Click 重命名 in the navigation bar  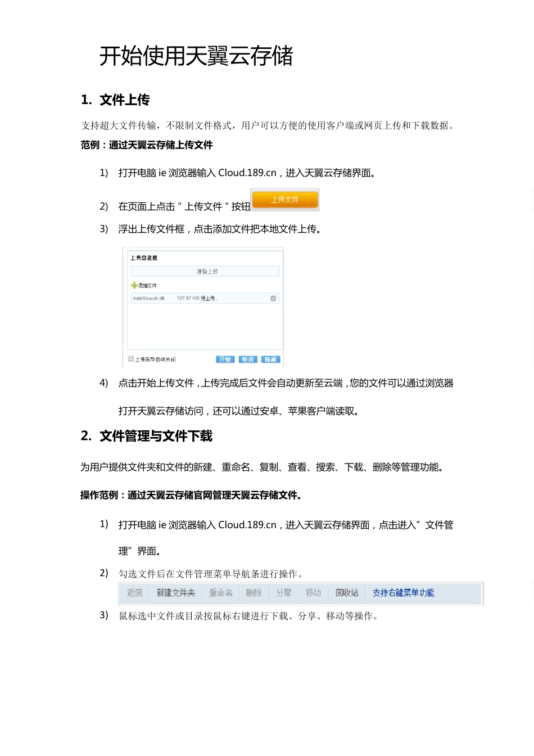pyautogui.click(x=221, y=593)
